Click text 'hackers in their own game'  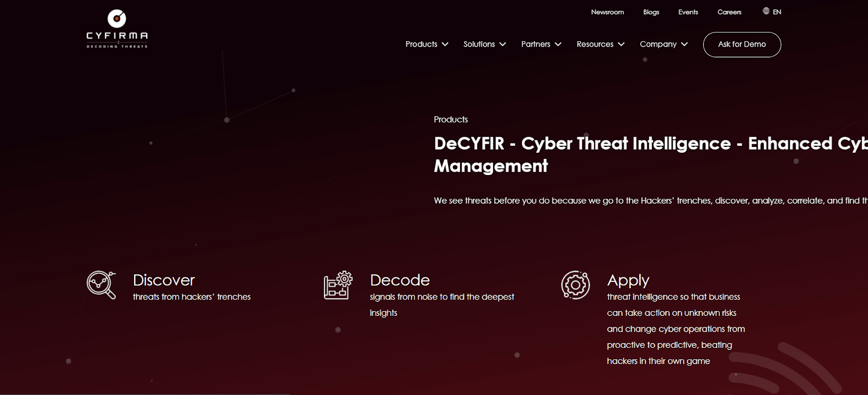coord(658,361)
